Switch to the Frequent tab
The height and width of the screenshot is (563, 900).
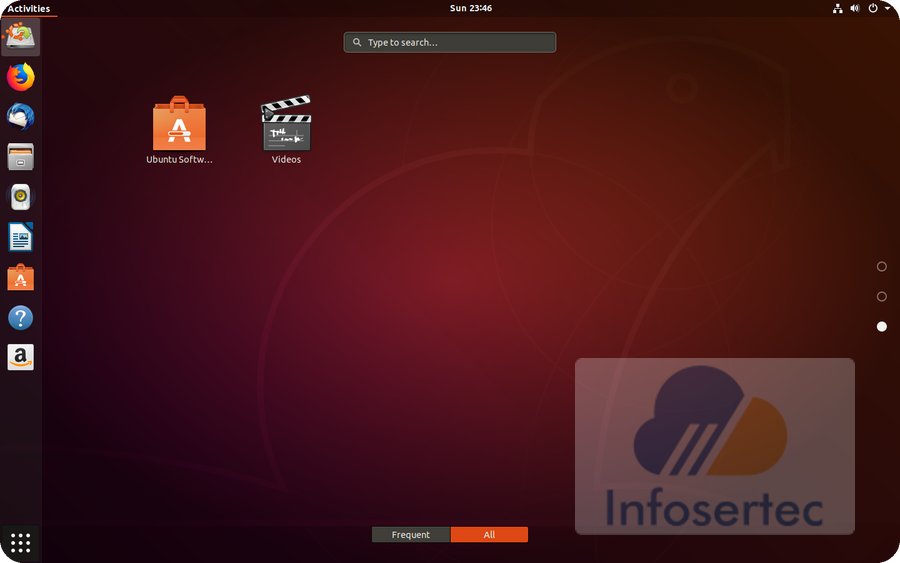point(411,535)
